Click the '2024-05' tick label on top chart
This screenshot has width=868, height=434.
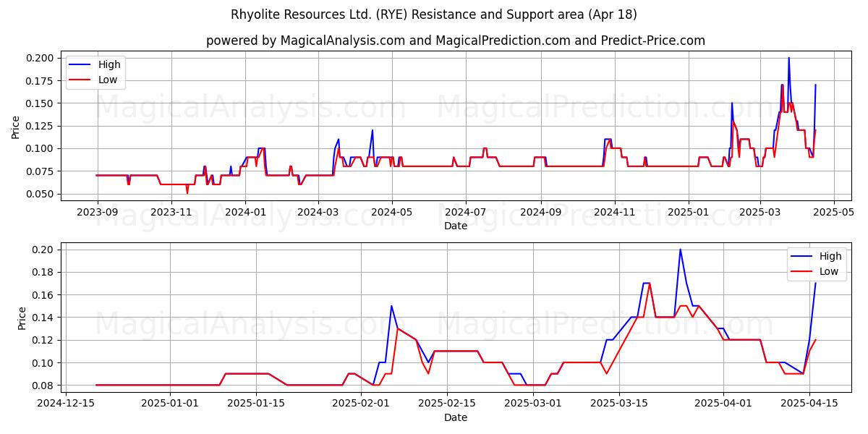pyautogui.click(x=391, y=212)
